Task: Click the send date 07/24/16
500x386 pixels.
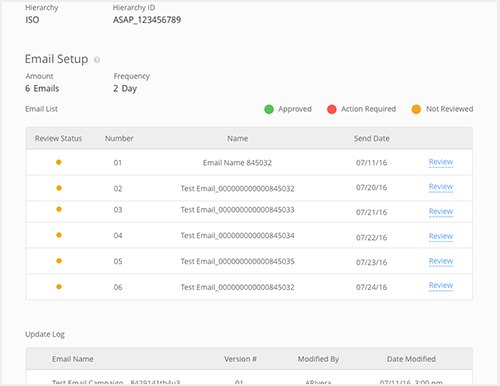Action: (371, 287)
